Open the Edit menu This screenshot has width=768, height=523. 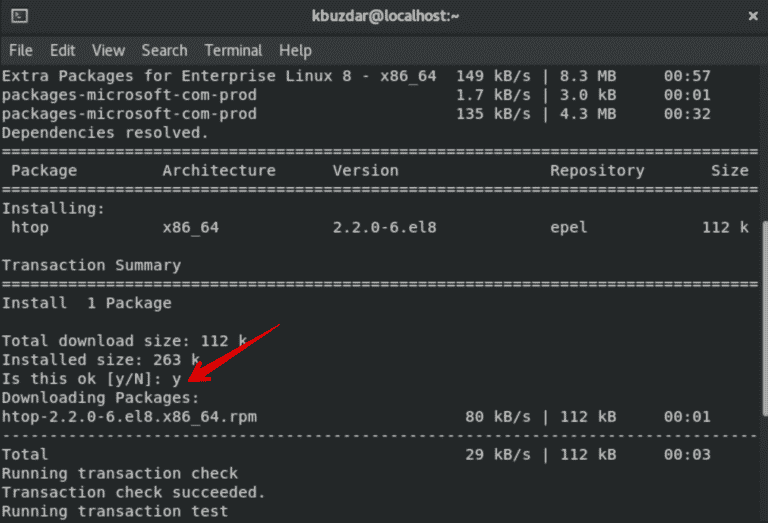pyautogui.click(x=62, y=50)
